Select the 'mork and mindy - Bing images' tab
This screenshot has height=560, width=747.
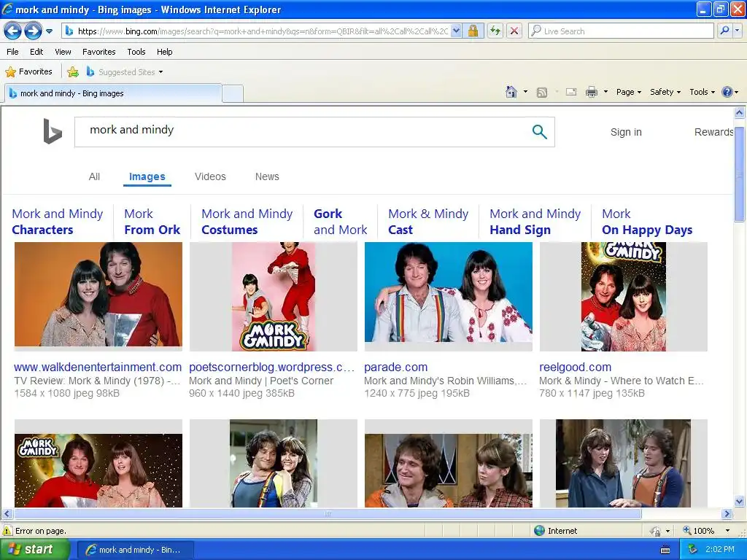click(x=113, y=93)
